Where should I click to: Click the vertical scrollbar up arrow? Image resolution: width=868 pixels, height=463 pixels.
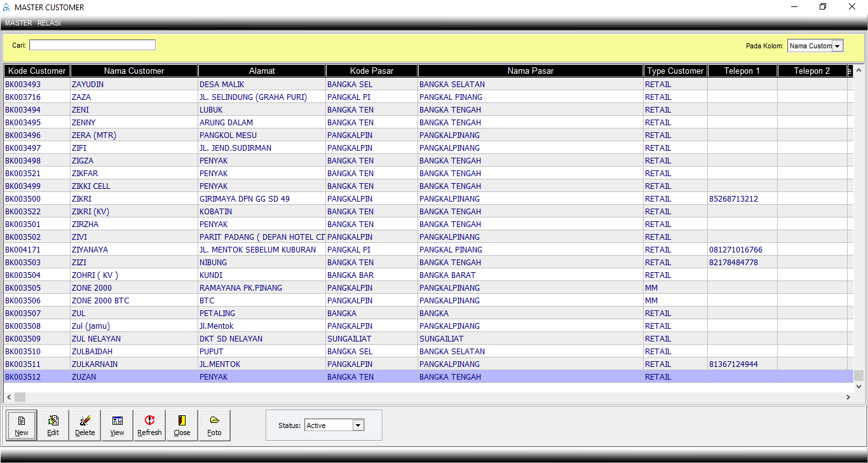[858, 71]
